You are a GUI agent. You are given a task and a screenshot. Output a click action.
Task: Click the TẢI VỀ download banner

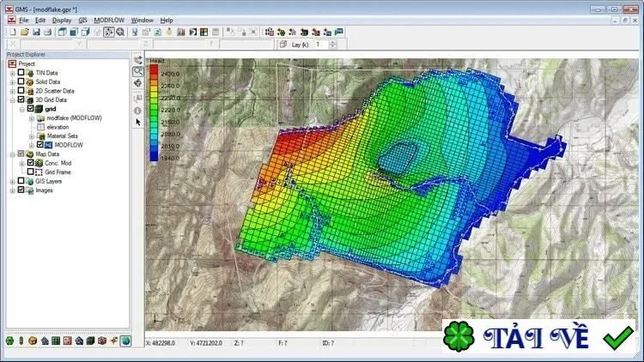point(539,336)
